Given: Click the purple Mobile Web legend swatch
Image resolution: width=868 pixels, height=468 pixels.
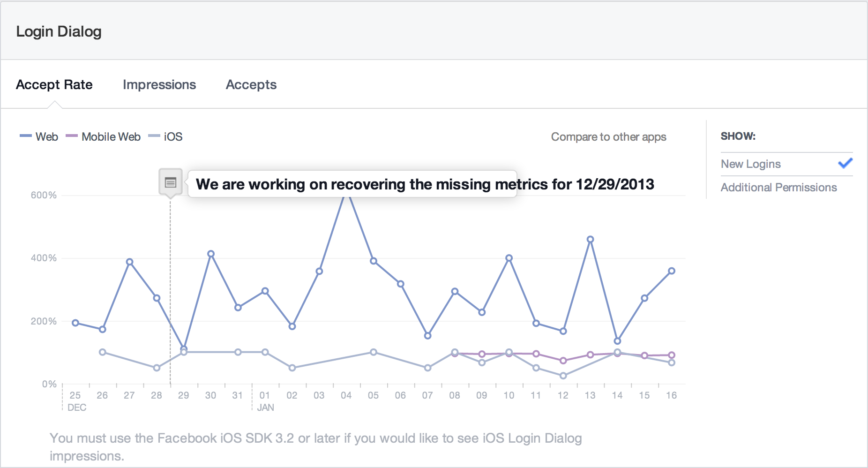Looking at the screenshot, I should pos(71,136).
